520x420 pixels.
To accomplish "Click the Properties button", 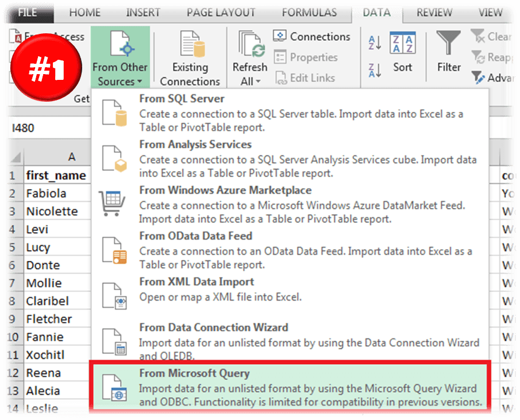I will (305, 57).
